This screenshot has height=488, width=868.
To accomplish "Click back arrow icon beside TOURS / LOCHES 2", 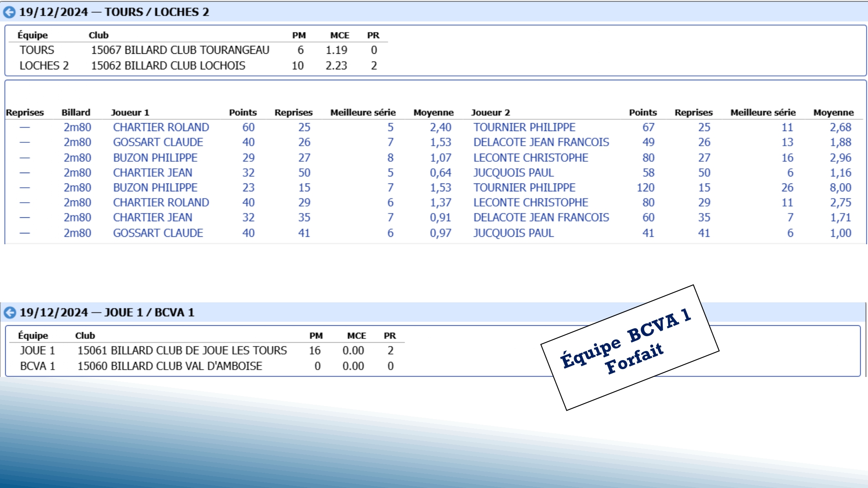I will coord(9,12).
